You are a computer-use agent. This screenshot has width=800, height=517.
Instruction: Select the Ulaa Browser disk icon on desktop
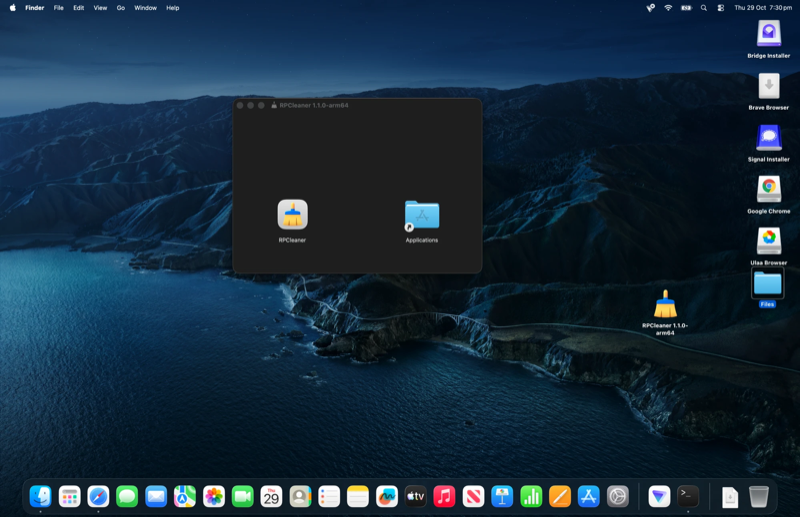[769, 241]
